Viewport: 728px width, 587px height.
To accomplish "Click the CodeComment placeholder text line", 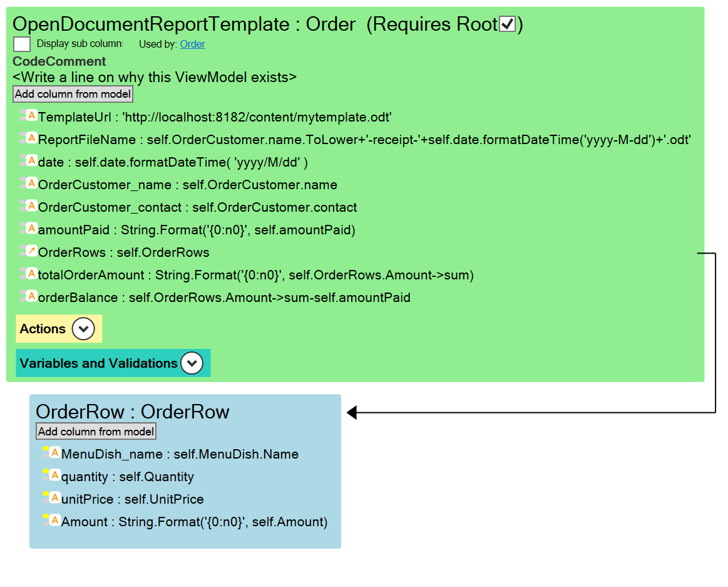I will (155, 77).
